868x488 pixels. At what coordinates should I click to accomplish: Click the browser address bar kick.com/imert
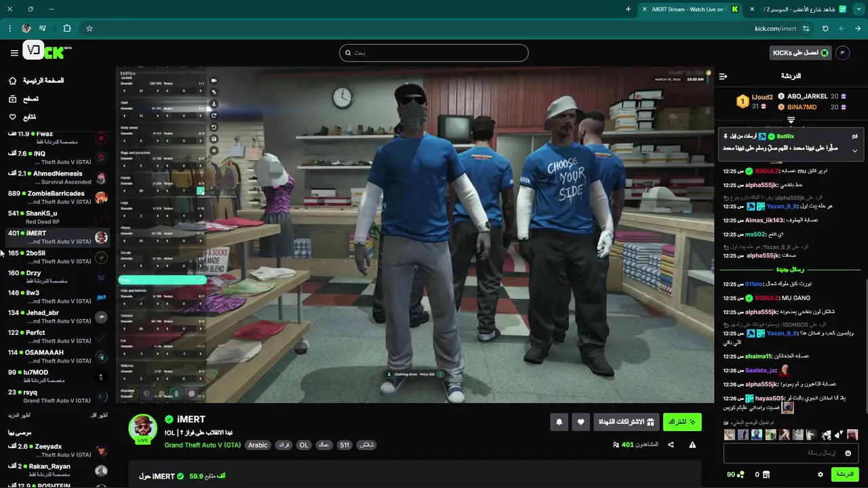775,28
